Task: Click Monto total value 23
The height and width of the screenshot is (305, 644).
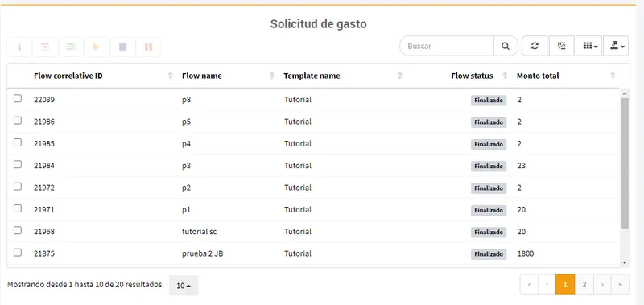Action: pyautogui.click(x=521, y=166)
